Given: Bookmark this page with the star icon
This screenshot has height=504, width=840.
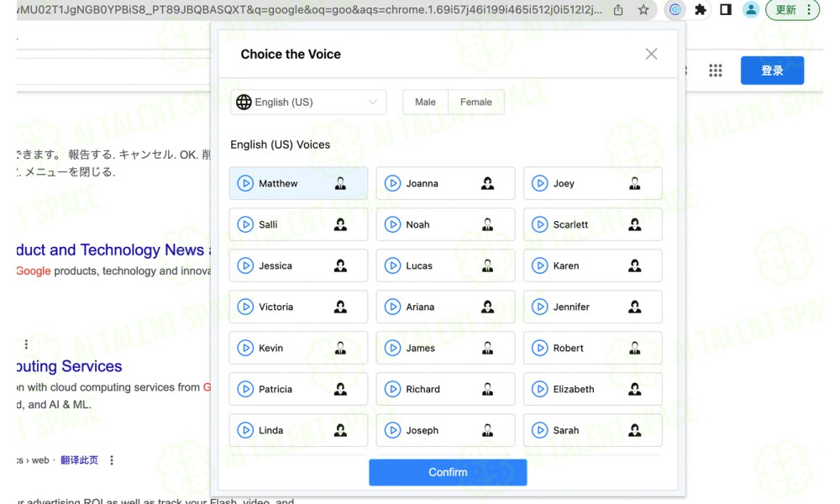Looking at the screenshot, I should click(x=643, y=9).
